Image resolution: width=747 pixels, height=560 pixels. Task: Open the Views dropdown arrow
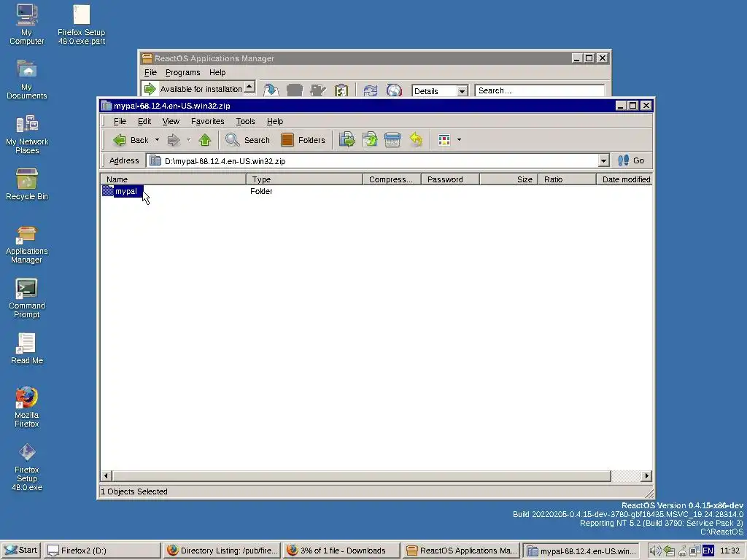point(460,140)
